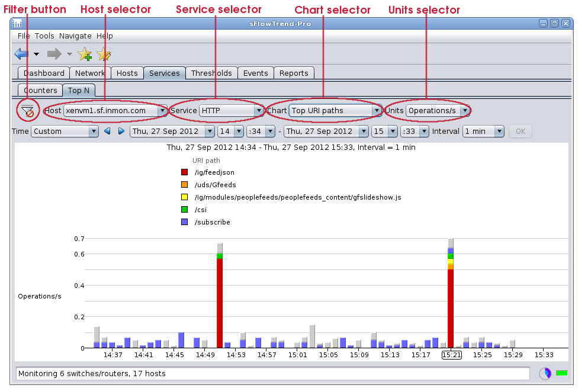Screen dimensions: 588x388
Task: Click the filter funnel button
Action: point(27,110)
